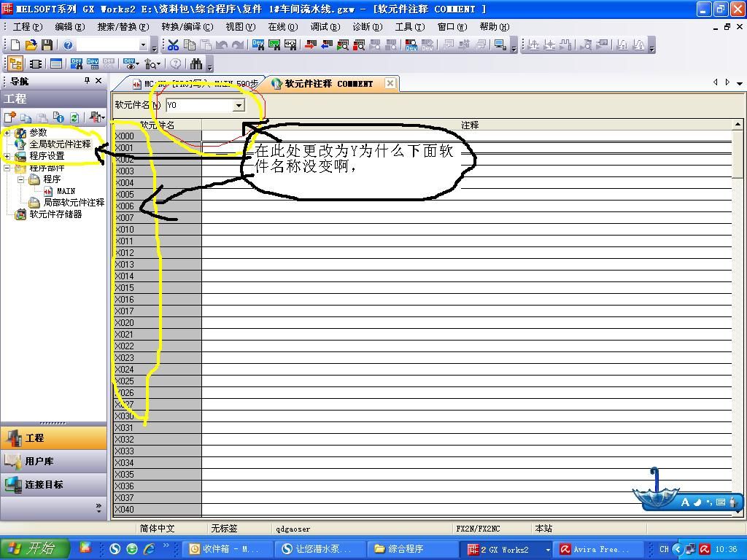Select 软元件存储器 in the project tree
The height and width of the screenshot is (560, 747).
[x=55, y=214]
